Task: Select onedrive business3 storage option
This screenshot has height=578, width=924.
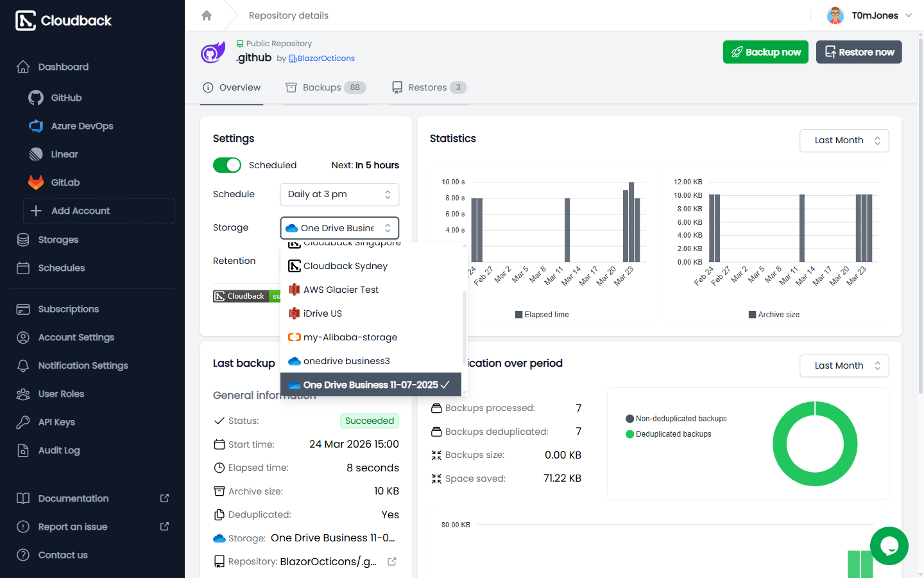Action: pos(371,361)
